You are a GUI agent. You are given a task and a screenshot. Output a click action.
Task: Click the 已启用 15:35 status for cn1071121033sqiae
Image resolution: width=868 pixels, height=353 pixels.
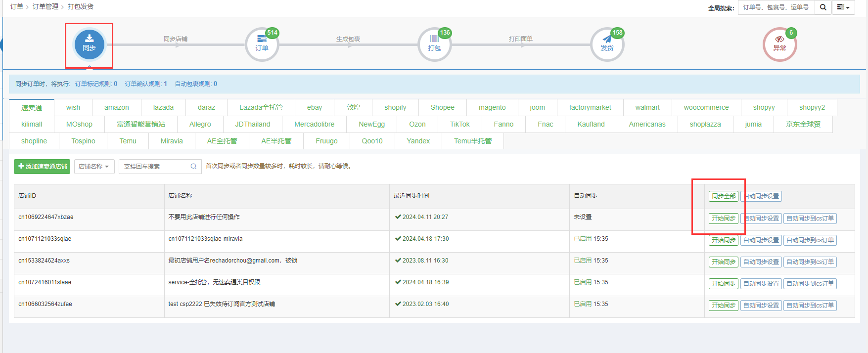(x=591, y=239)
